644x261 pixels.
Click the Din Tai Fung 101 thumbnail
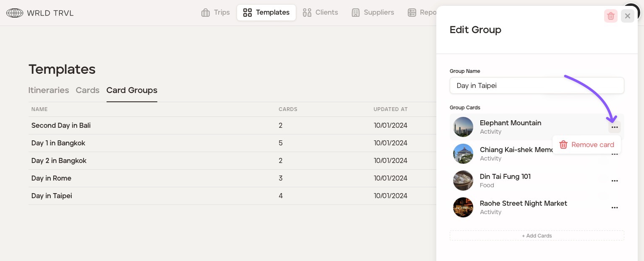click(x=463, y=181)
